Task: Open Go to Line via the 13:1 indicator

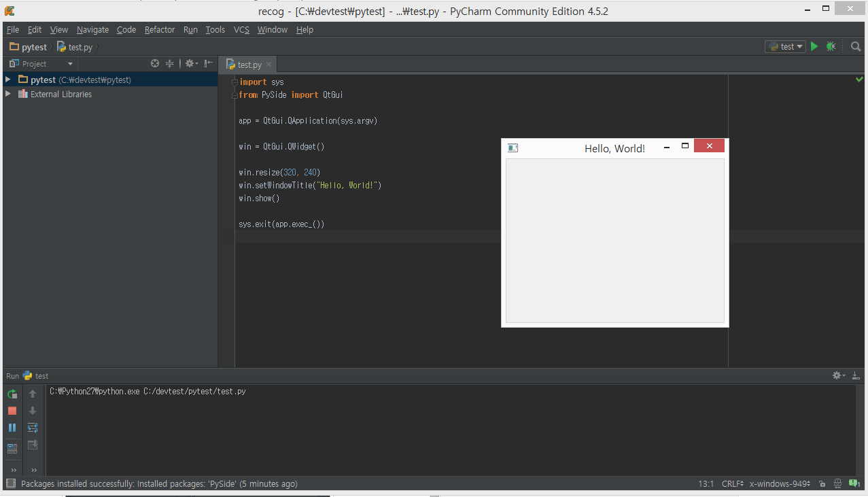Action: coord(706,483)
